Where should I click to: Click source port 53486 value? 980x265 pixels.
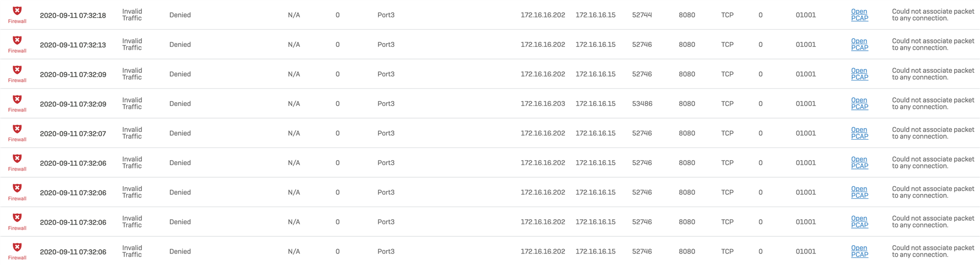642,104
